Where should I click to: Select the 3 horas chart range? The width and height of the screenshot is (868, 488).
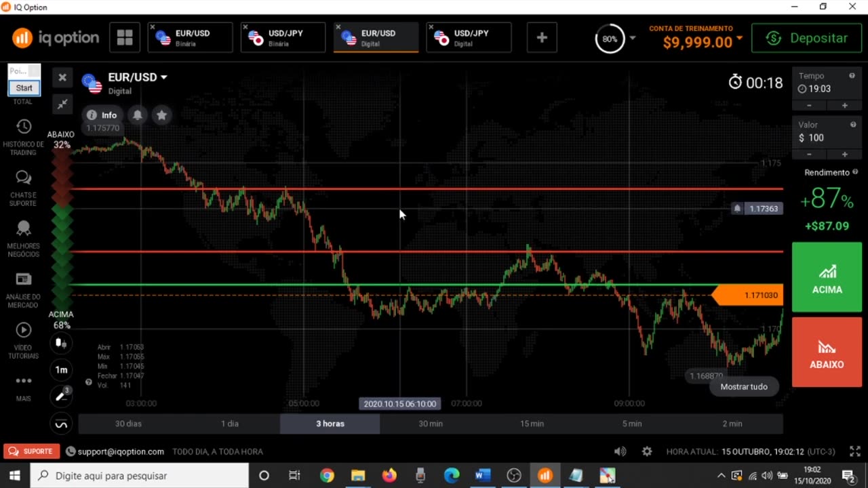pyautogui.click(x=330, y=424)
